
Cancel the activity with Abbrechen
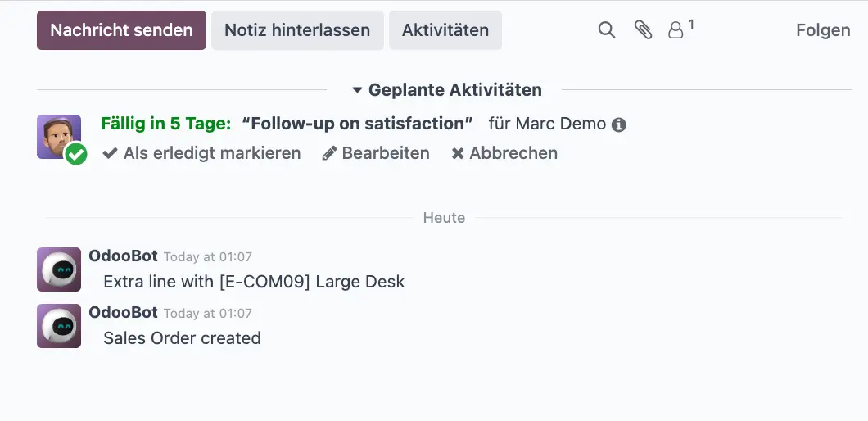point(504,153)
